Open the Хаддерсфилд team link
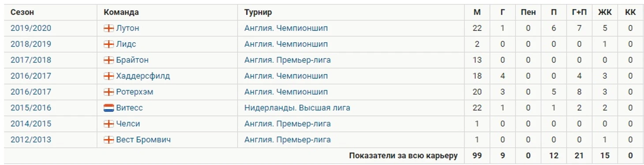Viewport: 644px width, 165px height. 143,76
